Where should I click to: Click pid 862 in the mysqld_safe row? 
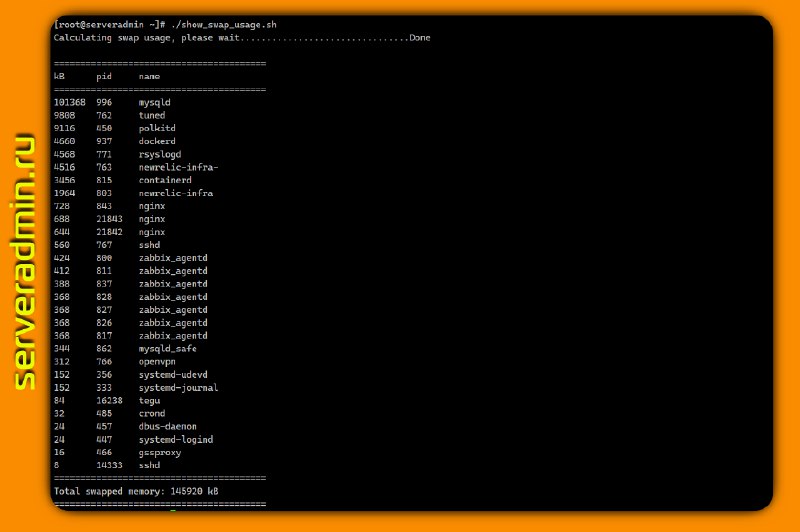click(104, 349)
